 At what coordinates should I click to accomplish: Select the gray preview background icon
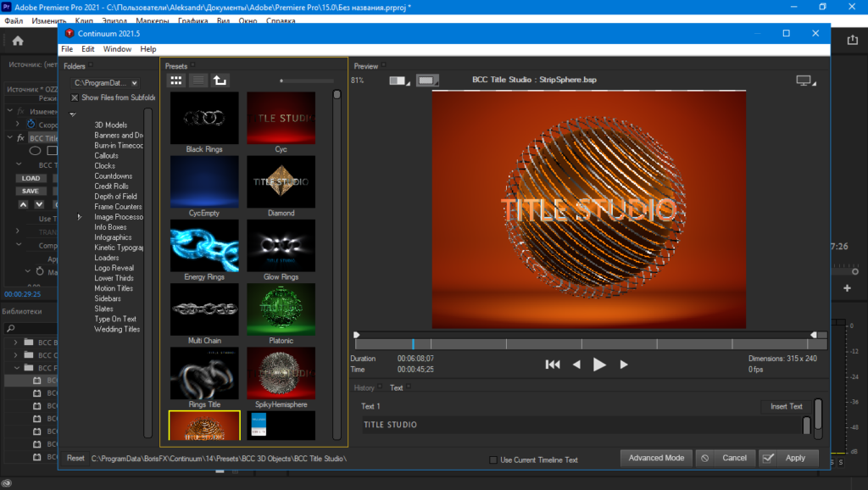point(427,81)
